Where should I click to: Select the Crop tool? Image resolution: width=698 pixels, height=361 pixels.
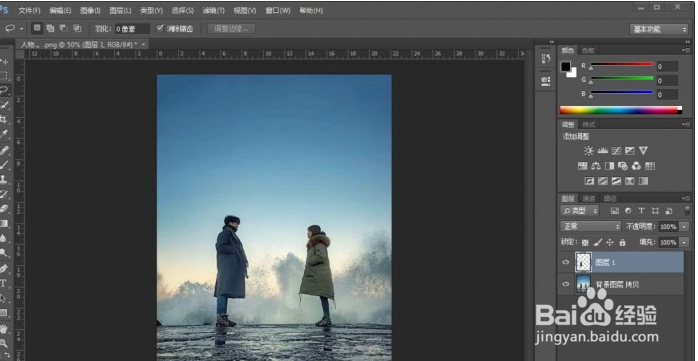(4, 120)
